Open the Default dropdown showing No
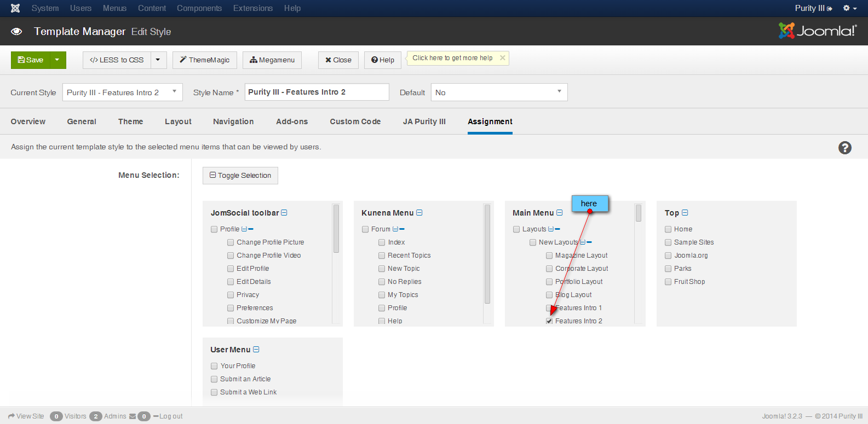 [x=499, y=92]
